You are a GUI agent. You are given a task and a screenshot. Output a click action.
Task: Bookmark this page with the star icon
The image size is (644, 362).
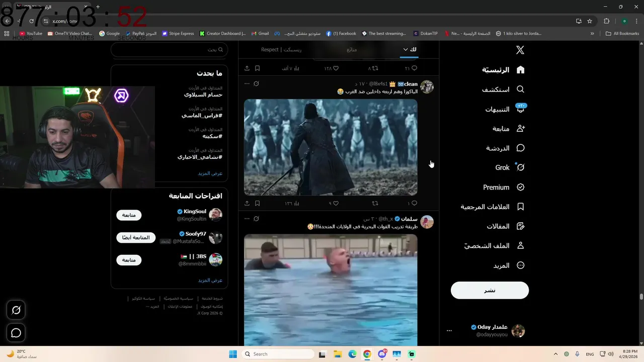pos(590,21)
